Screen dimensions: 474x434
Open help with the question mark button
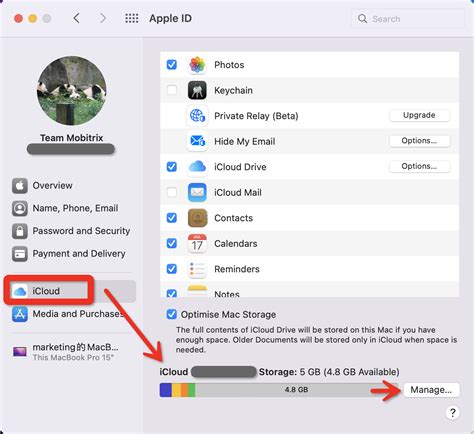452,413
